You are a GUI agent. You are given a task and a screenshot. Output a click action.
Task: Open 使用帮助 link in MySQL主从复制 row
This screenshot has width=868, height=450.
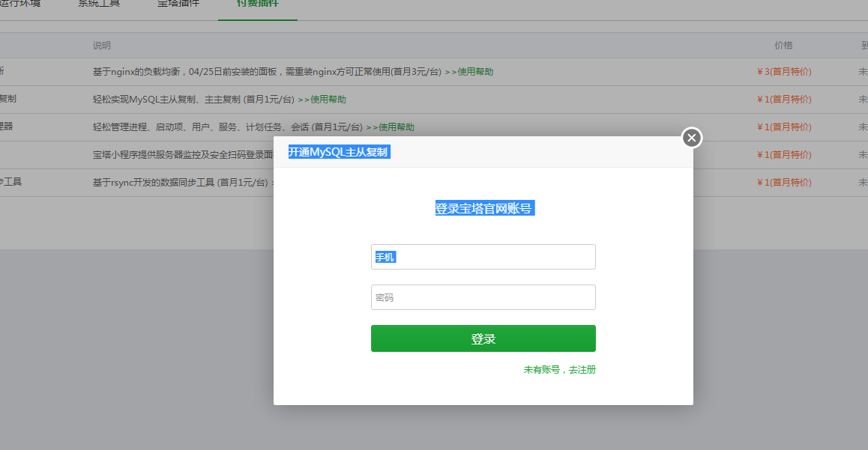click(x=322, y=100)
